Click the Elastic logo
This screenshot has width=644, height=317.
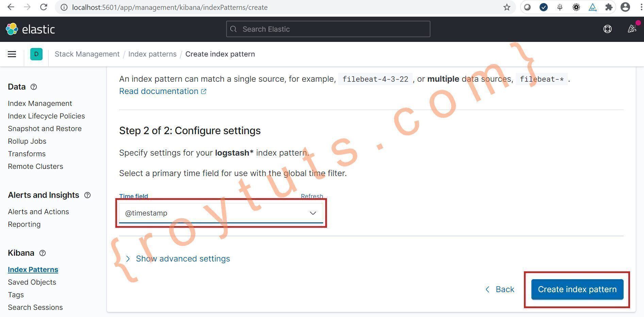click(x=30, y=29)
